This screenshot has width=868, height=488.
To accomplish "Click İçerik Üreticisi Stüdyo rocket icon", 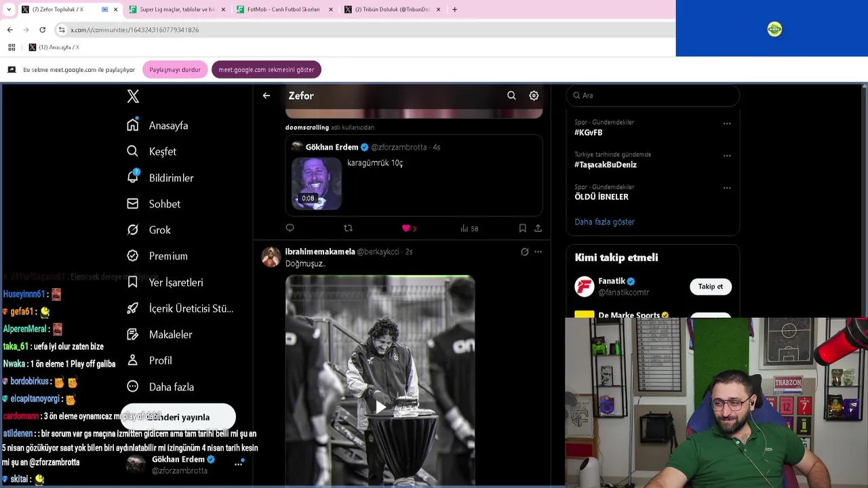I will pyautogui.click(x=133, y=308).
